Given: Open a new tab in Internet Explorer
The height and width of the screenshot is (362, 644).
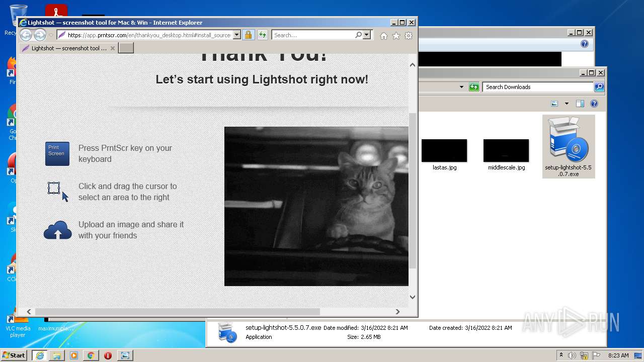Looking at the screenshot, I should [x=126, y=48].
